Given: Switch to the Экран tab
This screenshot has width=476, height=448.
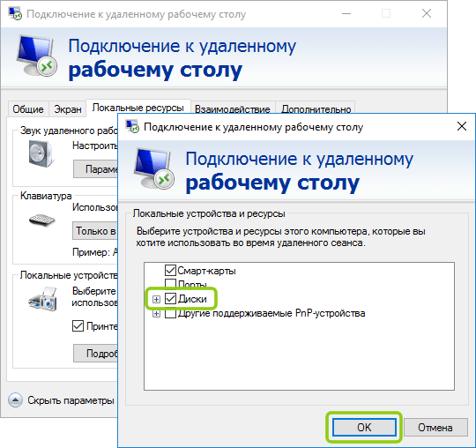Looking at the screenshot, I should click(x=67, y=109).
